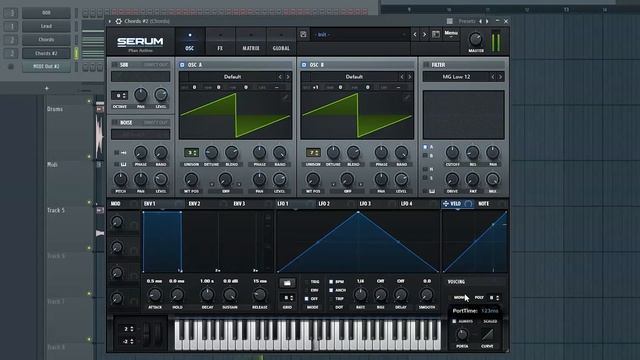Open the OSC B Default wavetable menu
640x360 pixels.
(x=354, y=77)
